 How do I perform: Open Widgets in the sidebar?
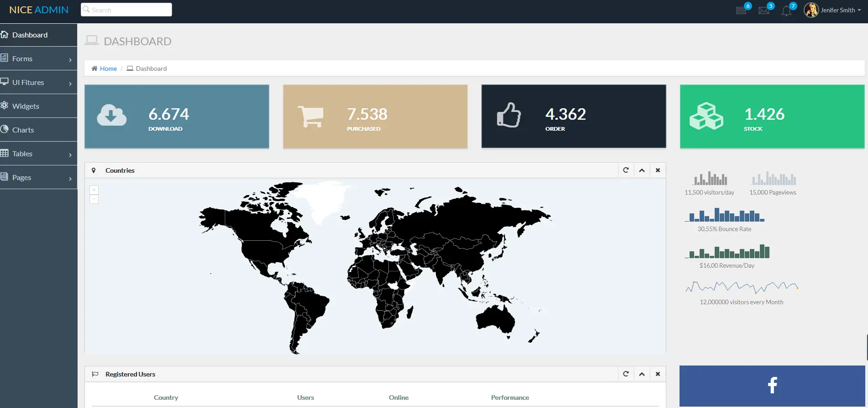tap(38, 106)
